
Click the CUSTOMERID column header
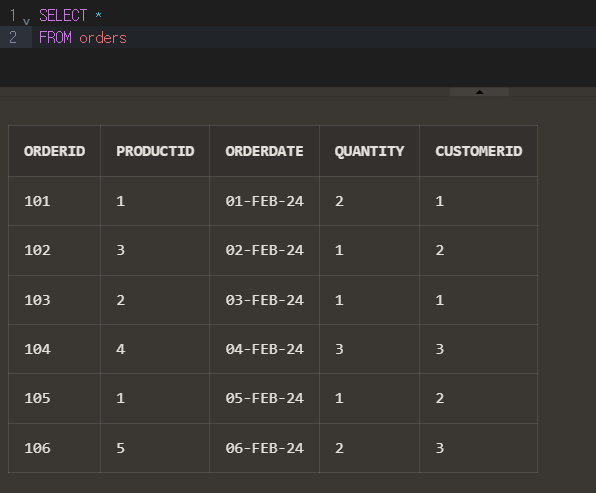click(x=479, y=151)
